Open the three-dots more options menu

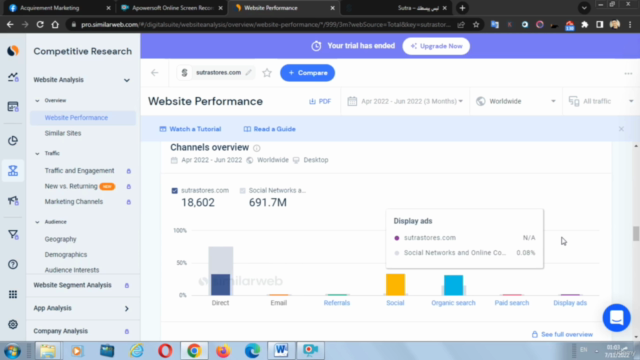[x=628, y=73]
